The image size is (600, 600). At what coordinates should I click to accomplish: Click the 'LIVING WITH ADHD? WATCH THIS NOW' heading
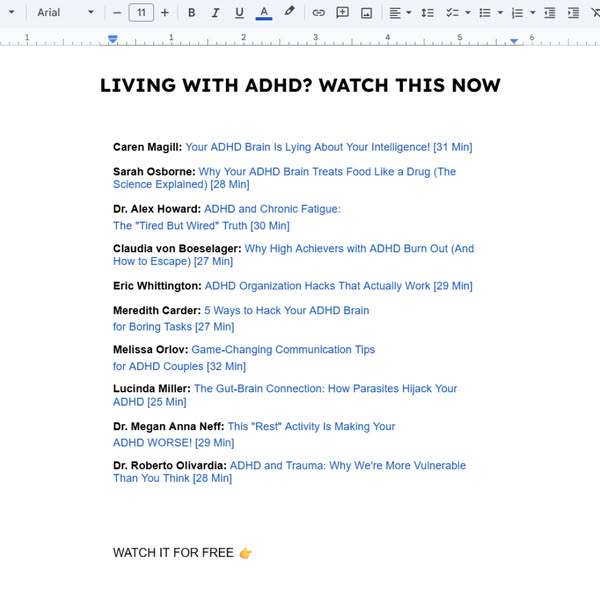300,85
